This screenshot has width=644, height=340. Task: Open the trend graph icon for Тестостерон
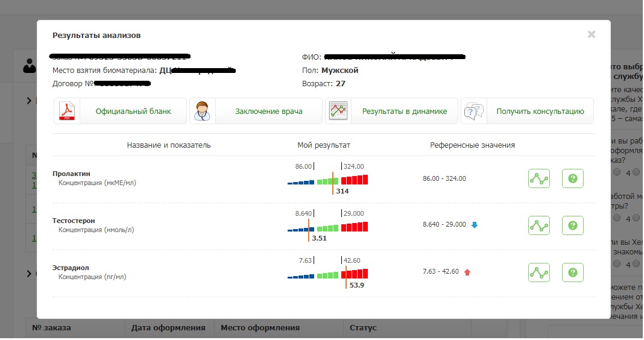(x=539, y=225)
